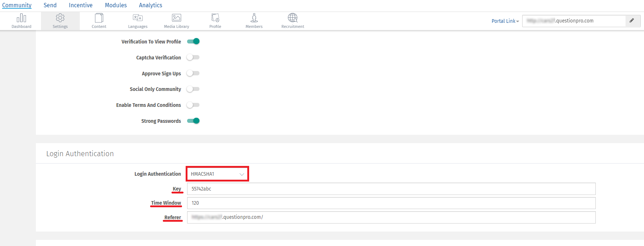Click the Referer label
The width and height of the screenshot is (644, 246).
pos(173,217)
